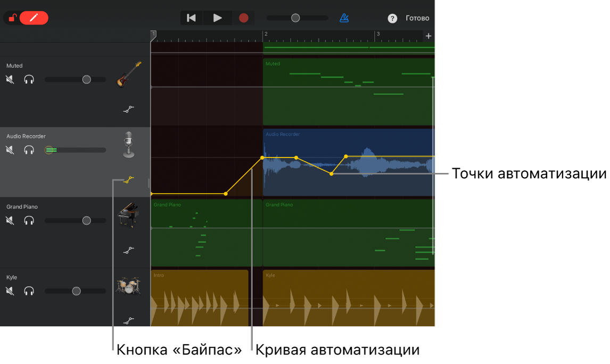610x364 pixels.
Task: Go to beginning with rewind button
Action: 191,18
